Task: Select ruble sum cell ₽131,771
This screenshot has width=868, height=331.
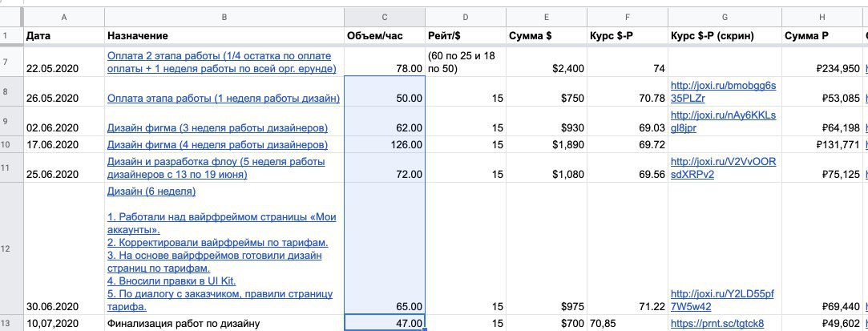Action: [822, 145]
